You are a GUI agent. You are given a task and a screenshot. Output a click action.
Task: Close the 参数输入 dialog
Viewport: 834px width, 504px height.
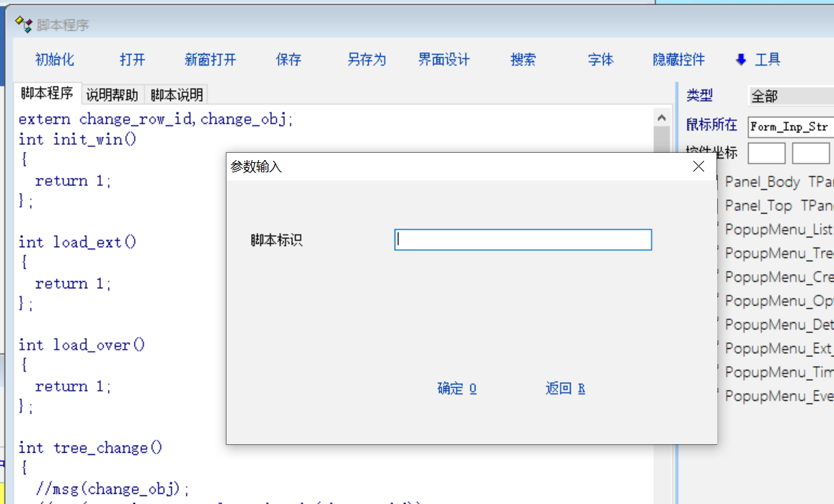pyautogui.click(x=698, y=167)
